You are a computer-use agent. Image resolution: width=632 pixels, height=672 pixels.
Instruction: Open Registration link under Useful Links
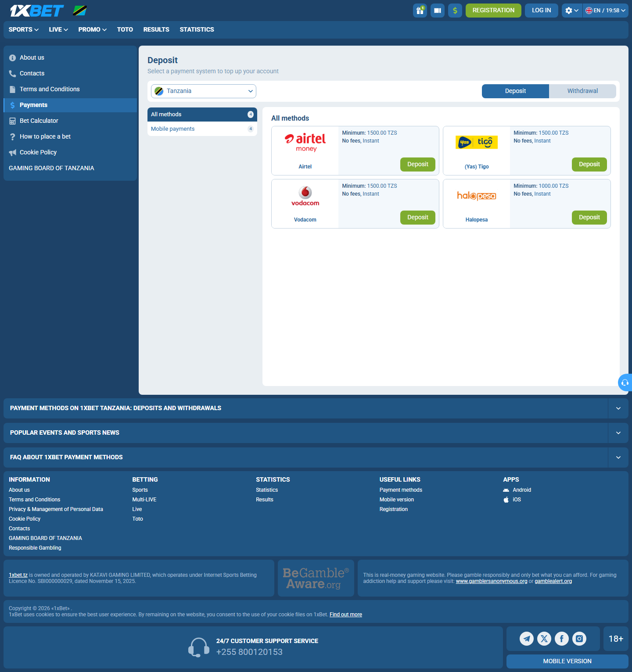[x=394, y=509]
